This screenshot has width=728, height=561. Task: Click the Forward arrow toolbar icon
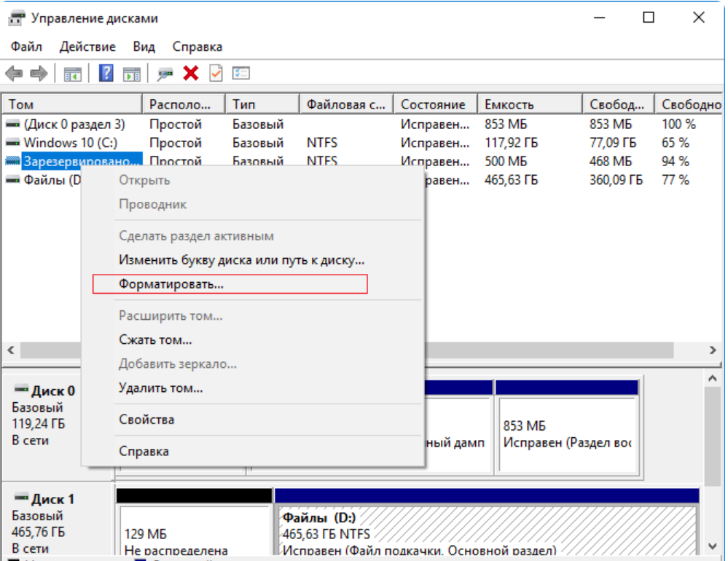pos(39,74)
